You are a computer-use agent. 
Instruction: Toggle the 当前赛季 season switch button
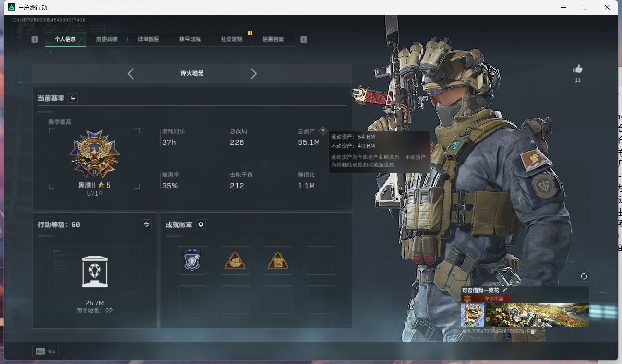[x=73, y=98]
